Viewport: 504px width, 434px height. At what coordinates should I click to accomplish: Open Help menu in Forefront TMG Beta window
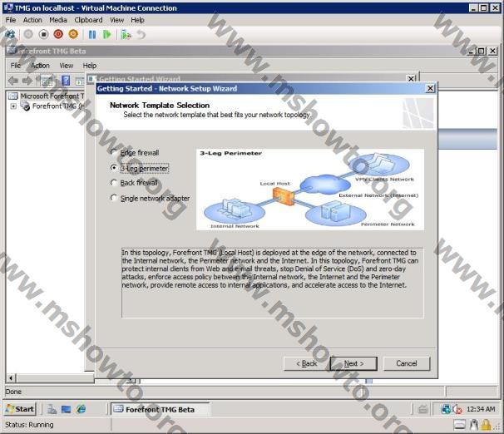(x=90, y=66)
